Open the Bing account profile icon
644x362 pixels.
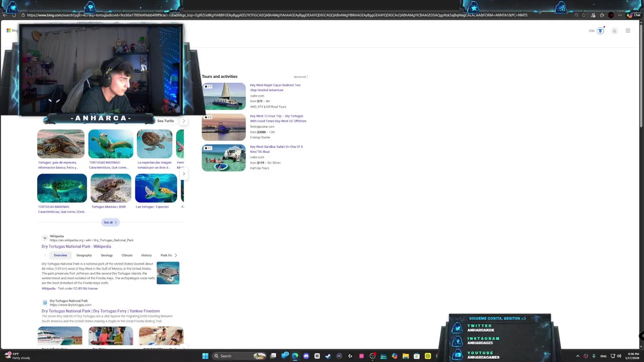coord(614,31)
